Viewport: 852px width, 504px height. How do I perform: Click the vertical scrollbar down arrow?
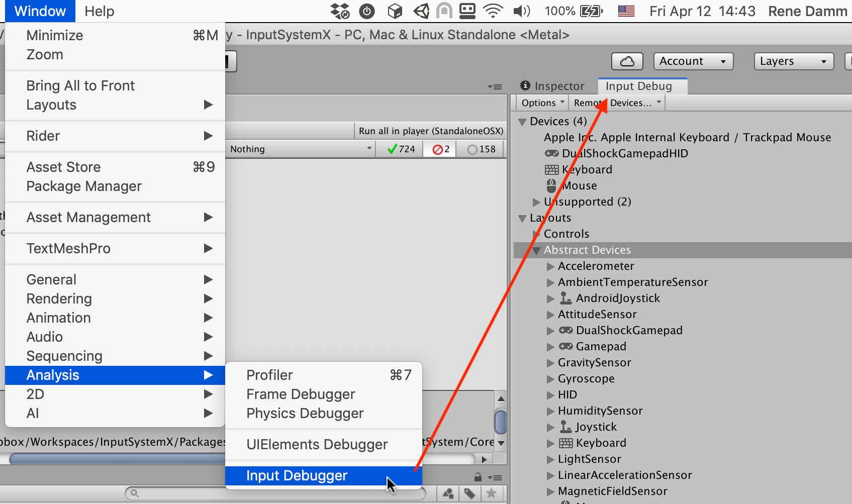click(x=501, y=443)
